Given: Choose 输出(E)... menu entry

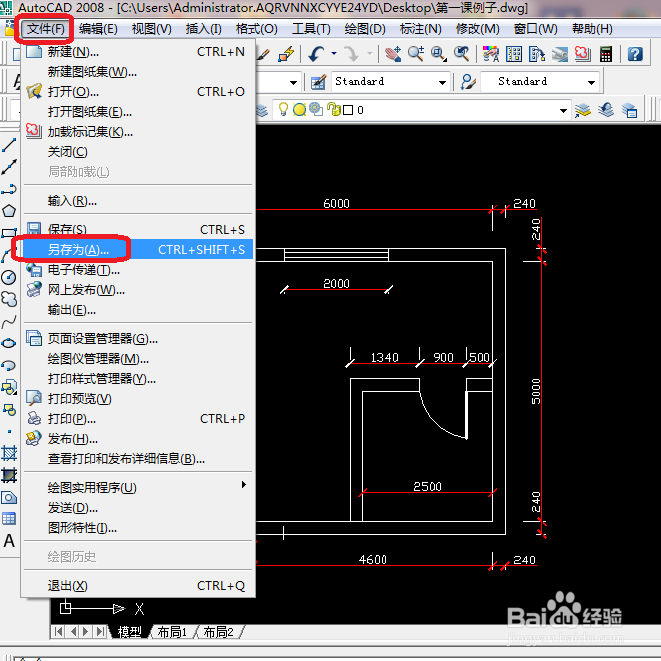Looking at the screenshot, I should [138, 310].
